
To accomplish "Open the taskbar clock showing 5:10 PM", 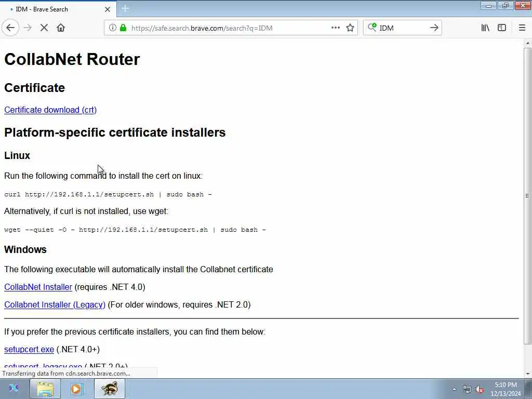I will tap(506, 389).
